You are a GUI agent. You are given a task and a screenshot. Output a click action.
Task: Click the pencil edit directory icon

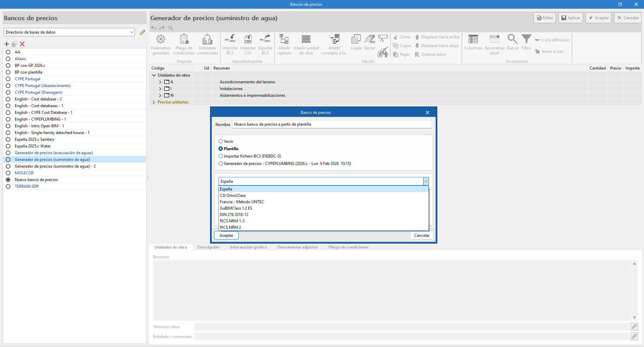click(142, 32)
